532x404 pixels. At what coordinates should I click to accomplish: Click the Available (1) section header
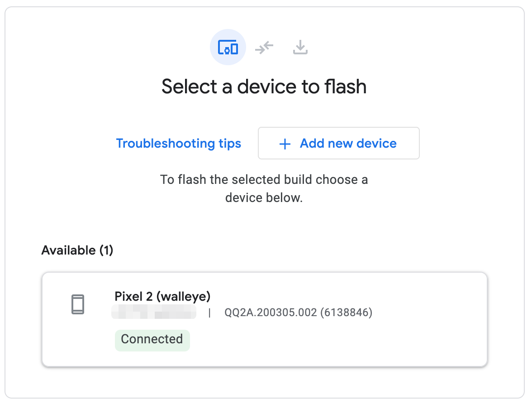77,250
